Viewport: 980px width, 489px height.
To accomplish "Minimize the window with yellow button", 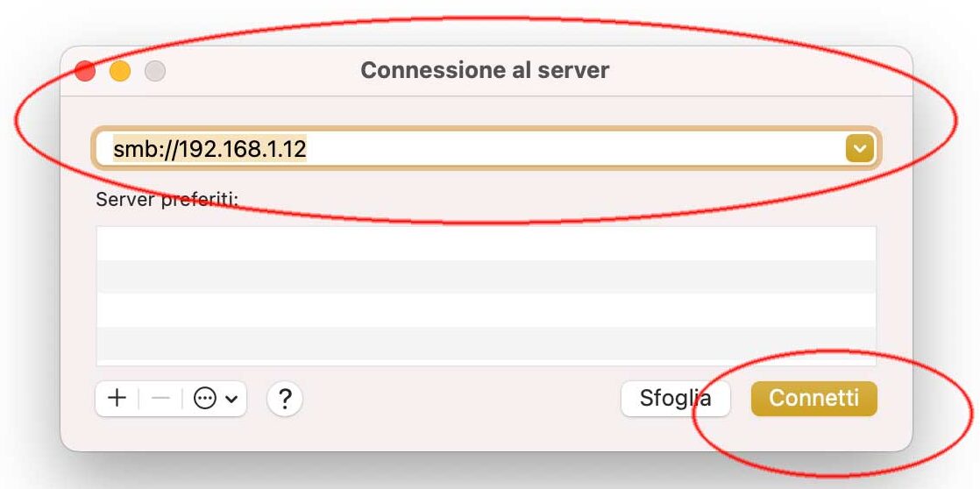I will tap(120, 71).
